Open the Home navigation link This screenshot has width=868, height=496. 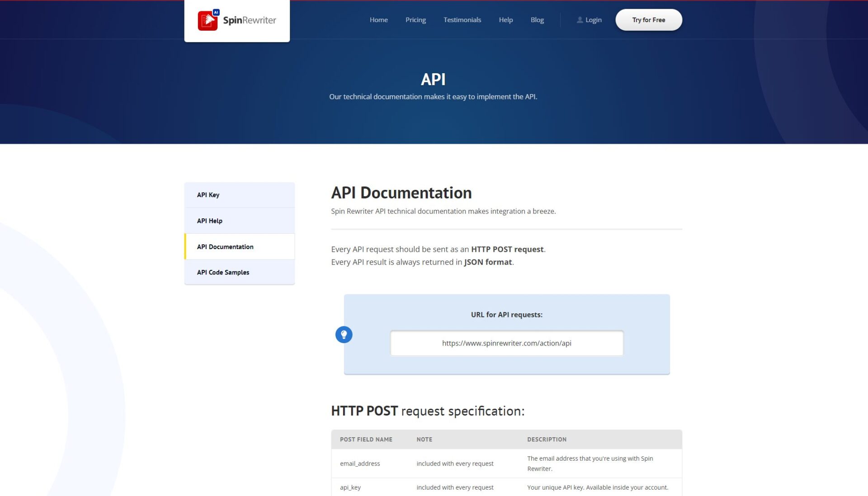[x=378, y=20]
